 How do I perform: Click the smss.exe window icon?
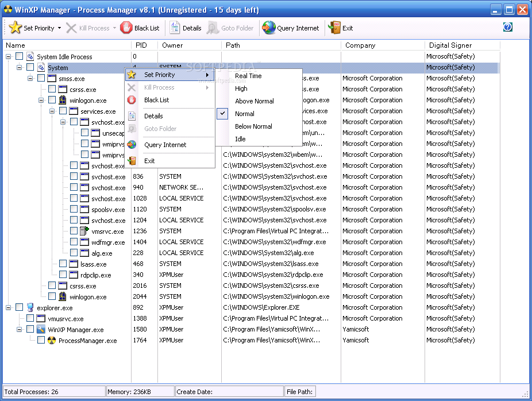point(52,78)
